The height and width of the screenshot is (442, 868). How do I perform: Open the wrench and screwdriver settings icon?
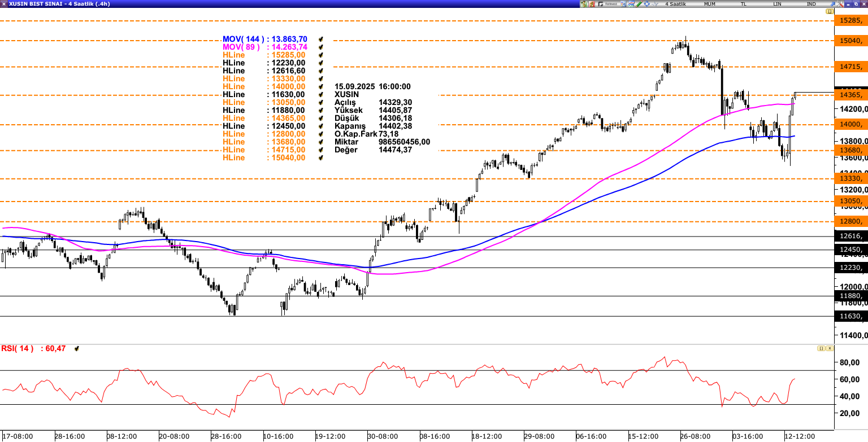[840, 4]
